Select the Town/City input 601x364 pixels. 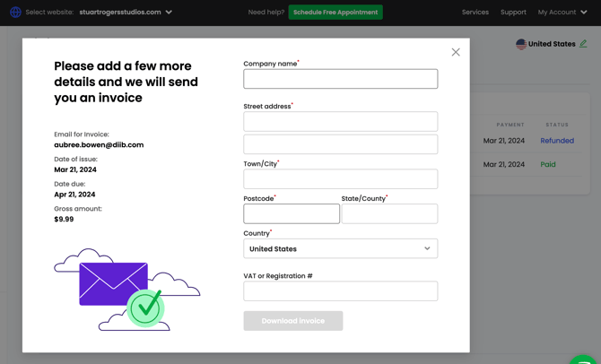340,179
